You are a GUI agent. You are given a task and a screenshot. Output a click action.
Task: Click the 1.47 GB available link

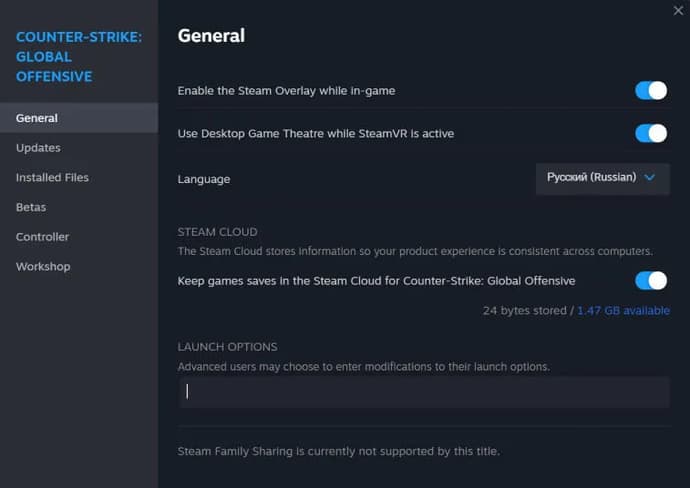pos(624,311)
